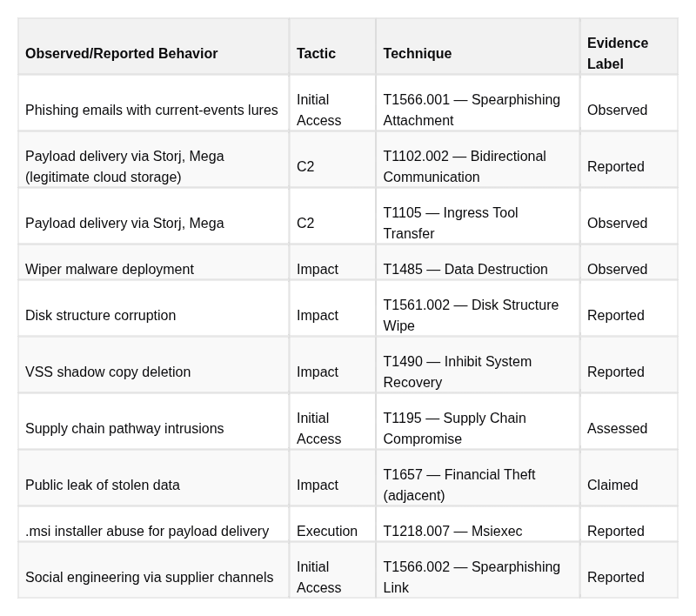Select the T1105 Ingress Tool Transfer cell
Viewport: 696px width, 616px height.
click(x=478, y=216)
